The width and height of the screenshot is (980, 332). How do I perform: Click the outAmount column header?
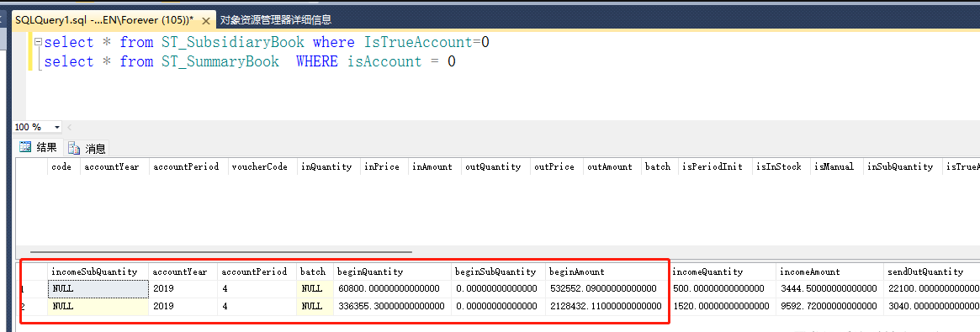[x=612, y=166]
